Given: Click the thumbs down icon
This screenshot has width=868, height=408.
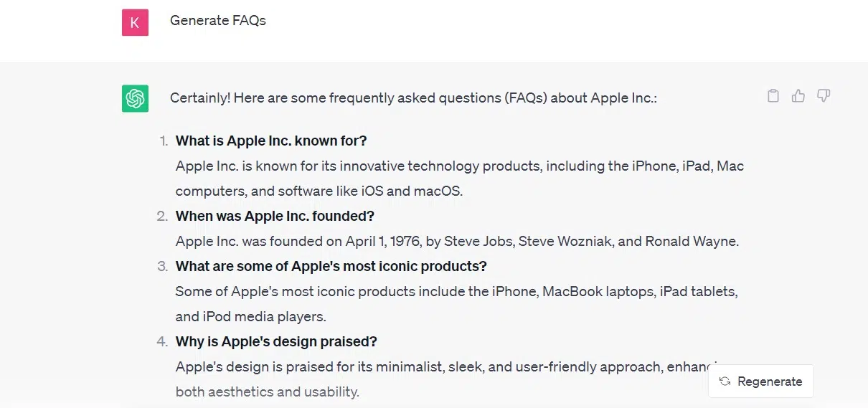Looking at the screenshot, I should 824,96.
